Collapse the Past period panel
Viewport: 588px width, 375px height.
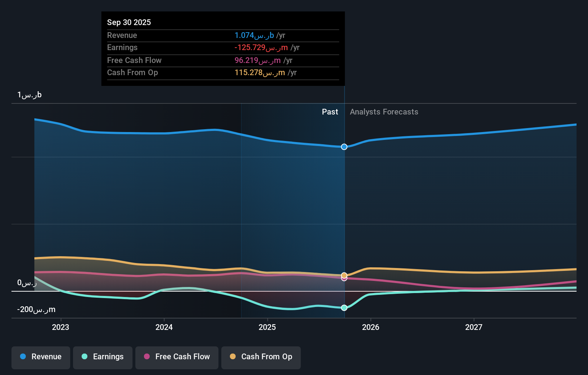[x=330, y=112]
